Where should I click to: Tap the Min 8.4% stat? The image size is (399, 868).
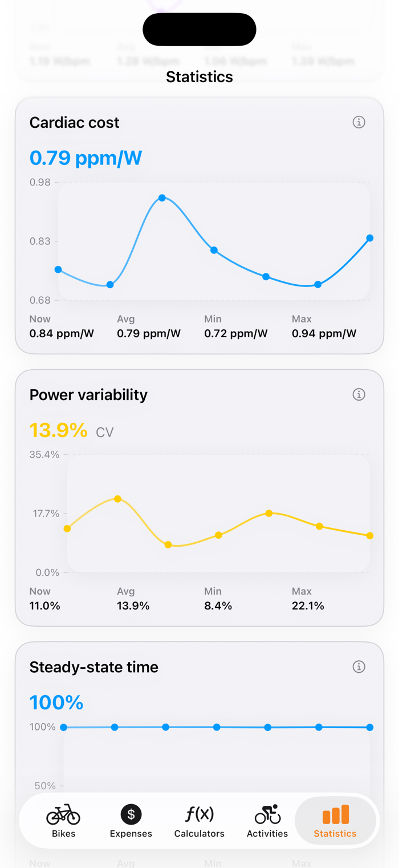[x=218, y=599]
